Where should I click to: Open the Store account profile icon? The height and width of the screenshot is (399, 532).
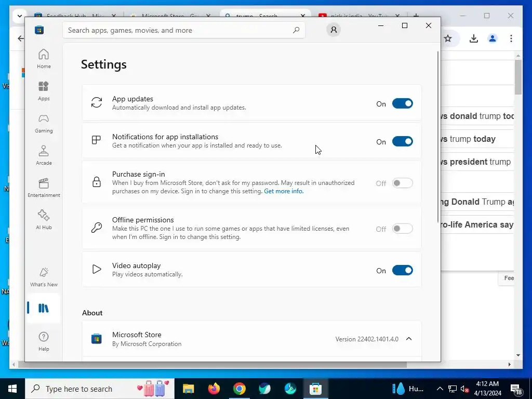pos(334,30)
